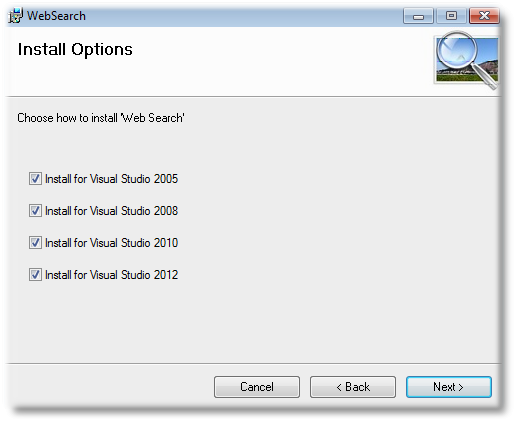Viewport: 519px width, 423px height.
Task: Click the 'Install for Visual Studio 2010' label text
Action: pos(112,243)
